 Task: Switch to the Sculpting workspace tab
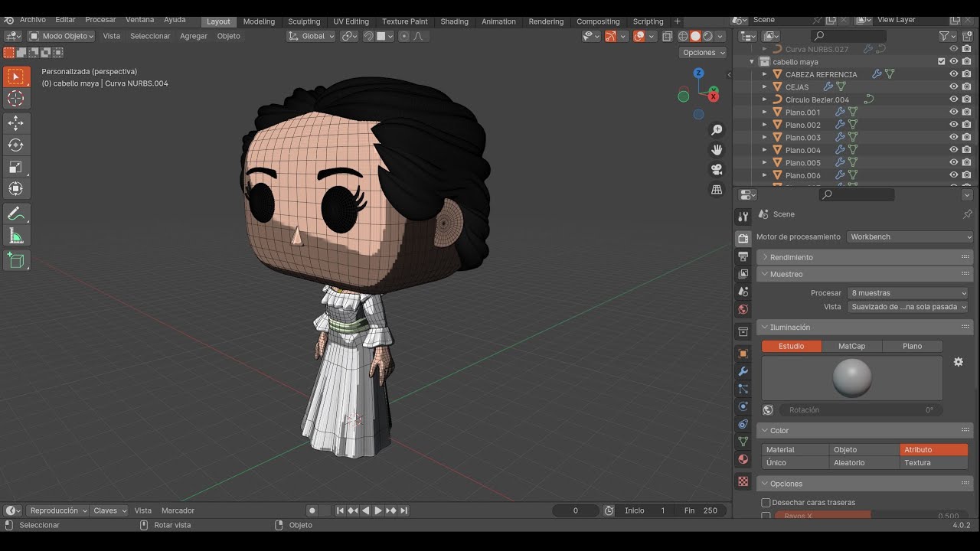click(304, 21)
